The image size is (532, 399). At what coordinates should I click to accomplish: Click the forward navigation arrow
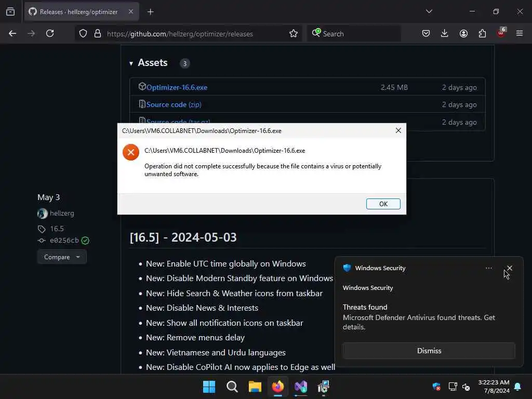pyautogui.click(x=31, y=34)
